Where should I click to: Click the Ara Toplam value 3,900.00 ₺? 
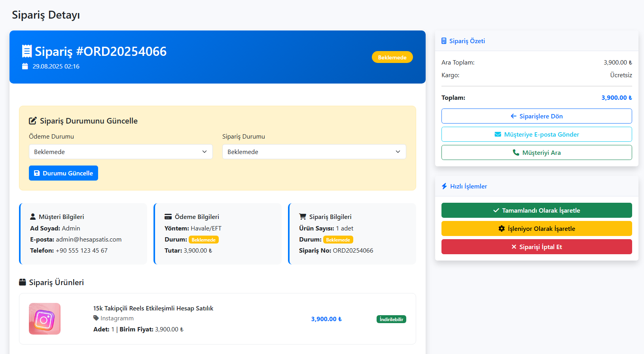click(618, 62)
